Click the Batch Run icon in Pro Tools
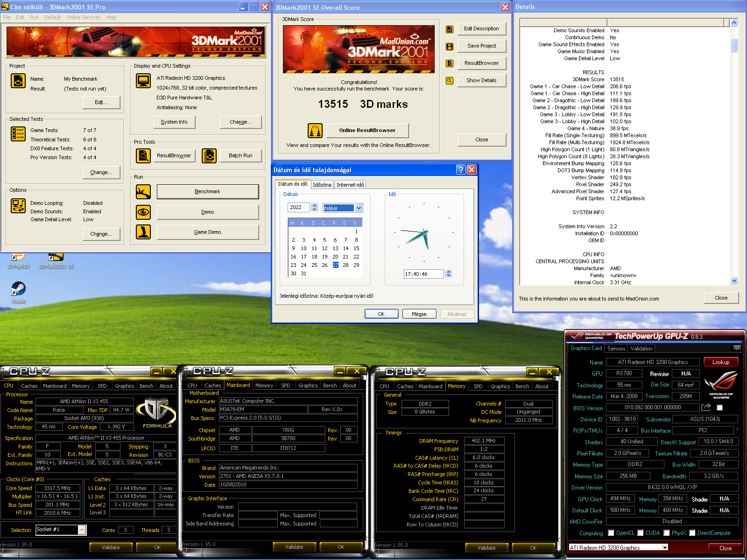 (209, 155)
